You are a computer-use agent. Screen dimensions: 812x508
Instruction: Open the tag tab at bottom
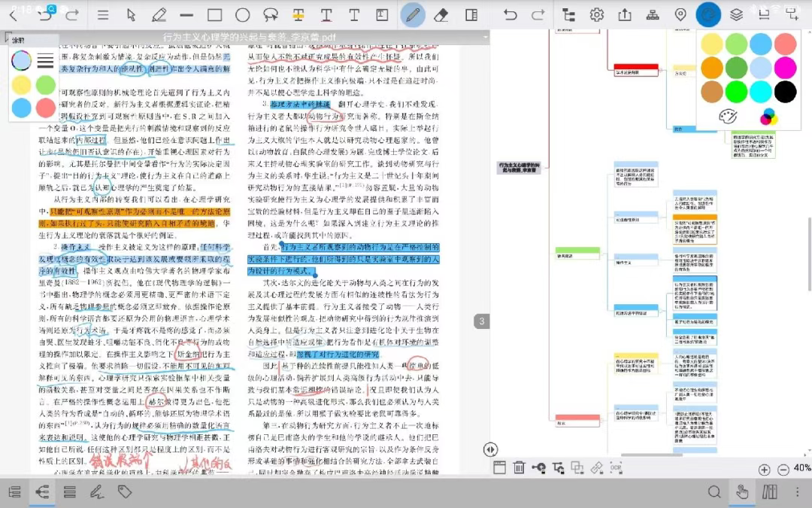pyautogui.click(x=124, y=491)
